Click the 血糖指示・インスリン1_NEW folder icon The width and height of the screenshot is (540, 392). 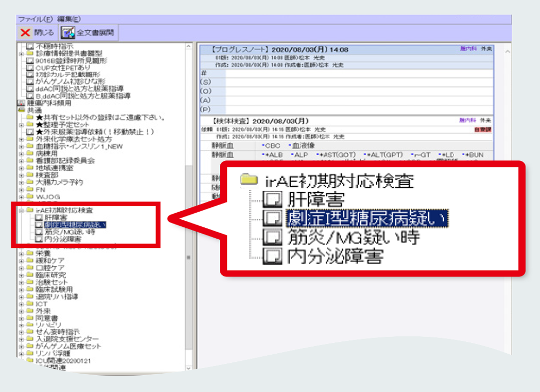30,146
